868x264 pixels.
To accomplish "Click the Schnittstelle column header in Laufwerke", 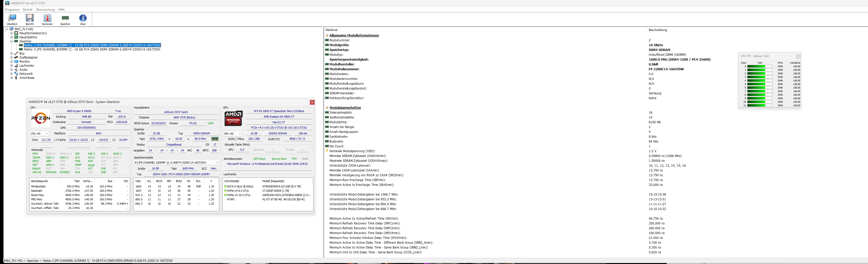I will pyautogui.click(x=231, y=181).
